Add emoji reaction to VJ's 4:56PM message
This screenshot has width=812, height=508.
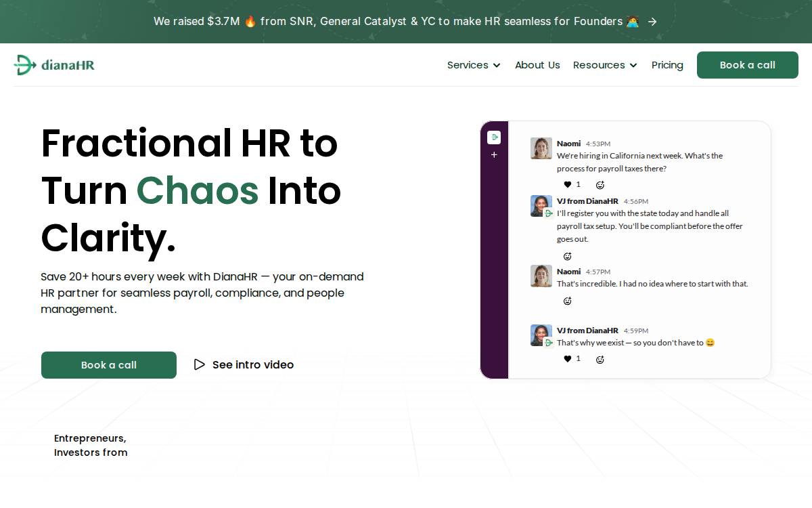(568, 256)
